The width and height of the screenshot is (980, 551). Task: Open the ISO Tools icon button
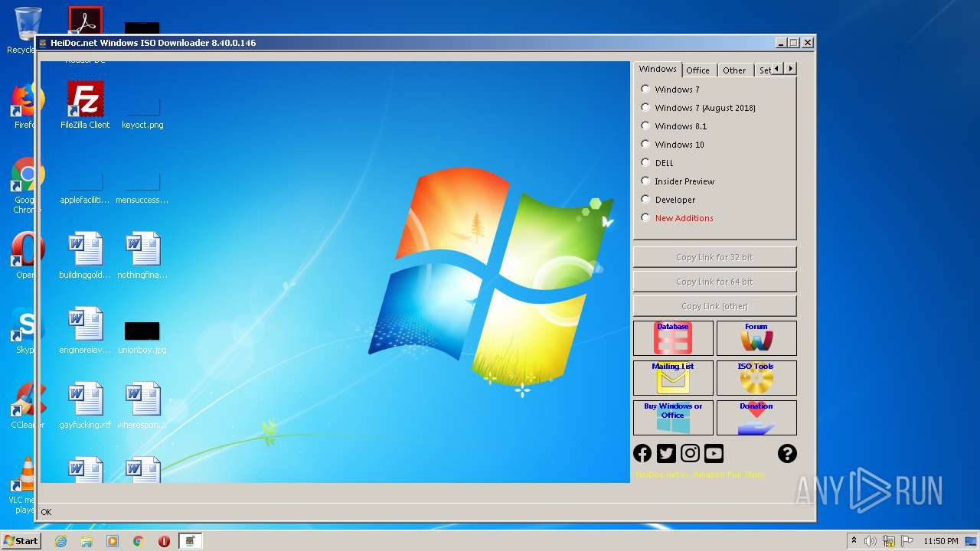pyautogui.click(x=756, y=378)
